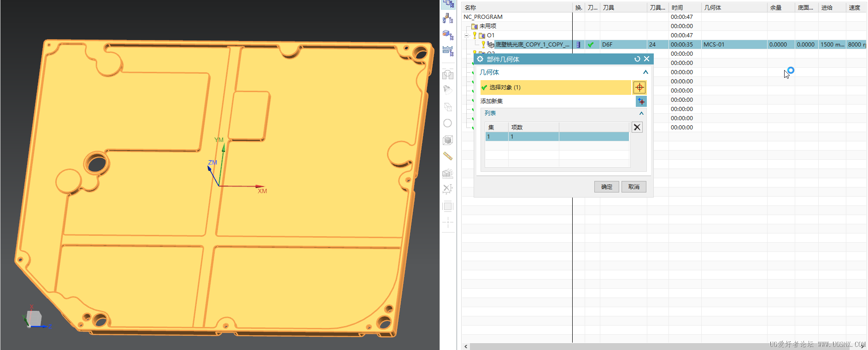The image size is (868, 350).
Task: Switch to Machining Method view icon
Action: (x=448, y=51)
